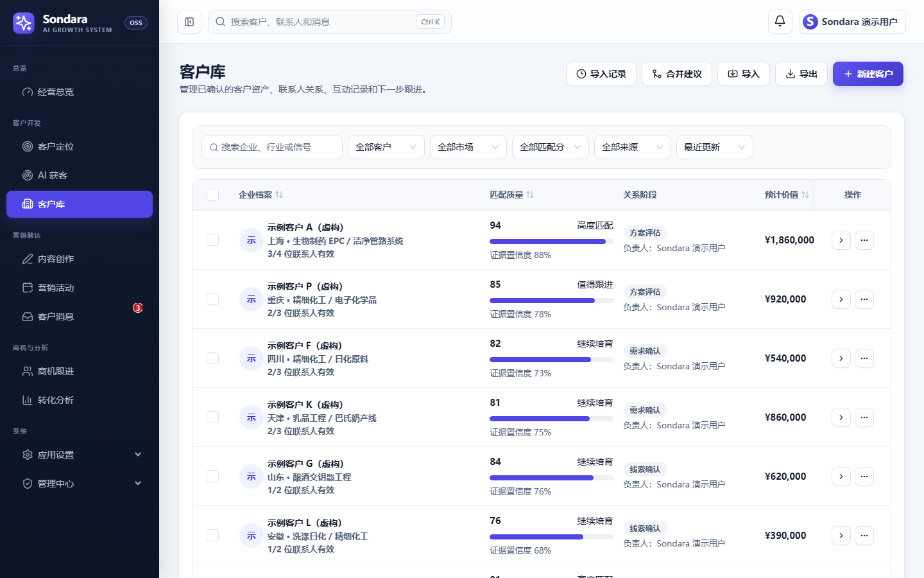Open details arrow for 示例客户 G
This screenshot has width=924, height=578.
pyautogui.click(x=841, y=477)
